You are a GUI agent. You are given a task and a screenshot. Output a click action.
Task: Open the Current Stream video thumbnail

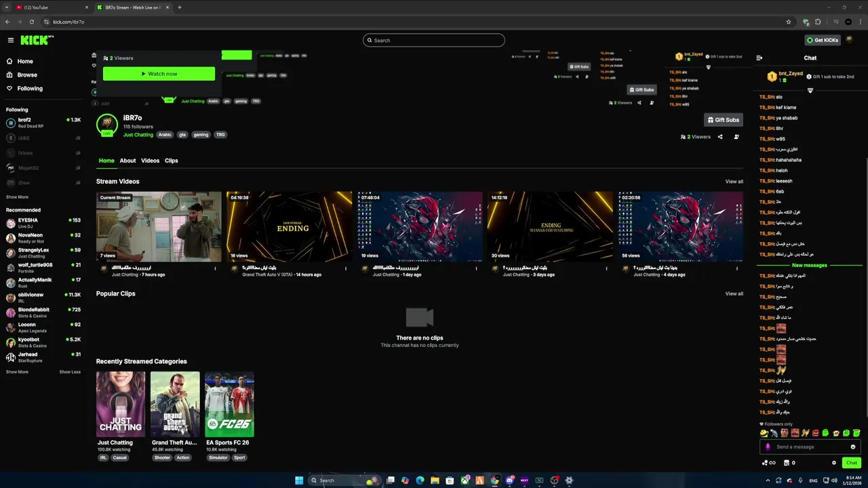pyautogui.click(x=159, y=226)
